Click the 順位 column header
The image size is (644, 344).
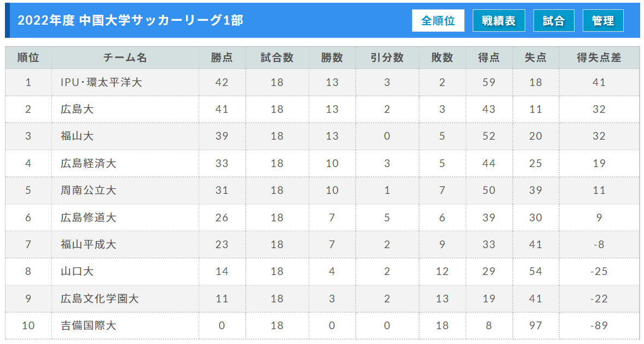[28, 58]
